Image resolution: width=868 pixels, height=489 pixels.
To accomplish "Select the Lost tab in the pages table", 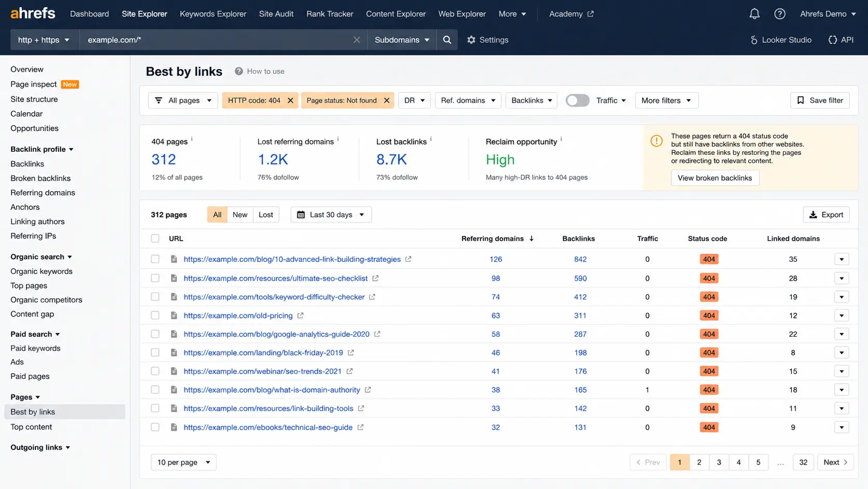I will click(266, 215).
